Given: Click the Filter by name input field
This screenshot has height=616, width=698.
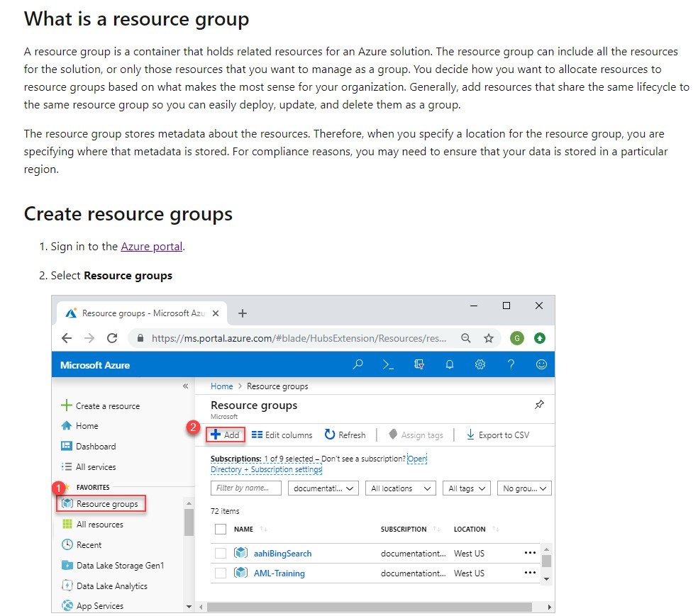Looking at the screenshot, I should (245, 488).
